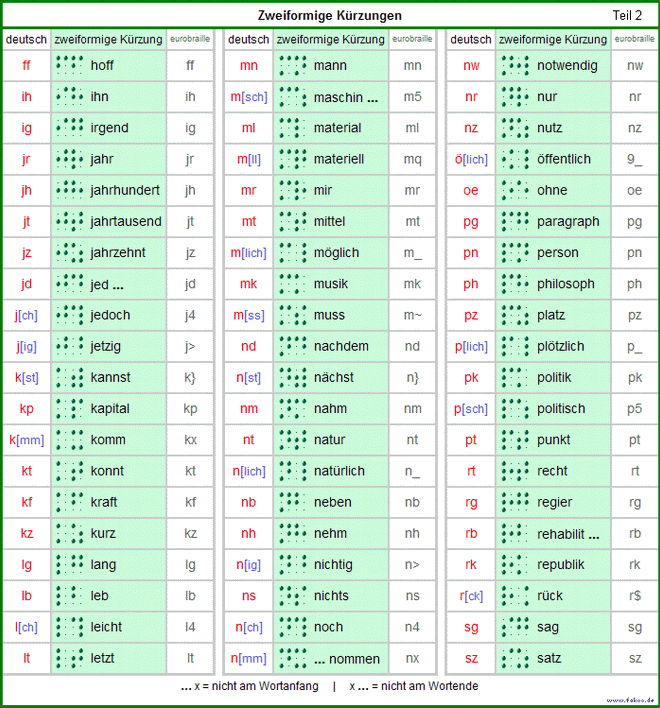Viewport: 660px width, 708px height.
Task: Click the word 'natürlich'
Action: (339, 471)
